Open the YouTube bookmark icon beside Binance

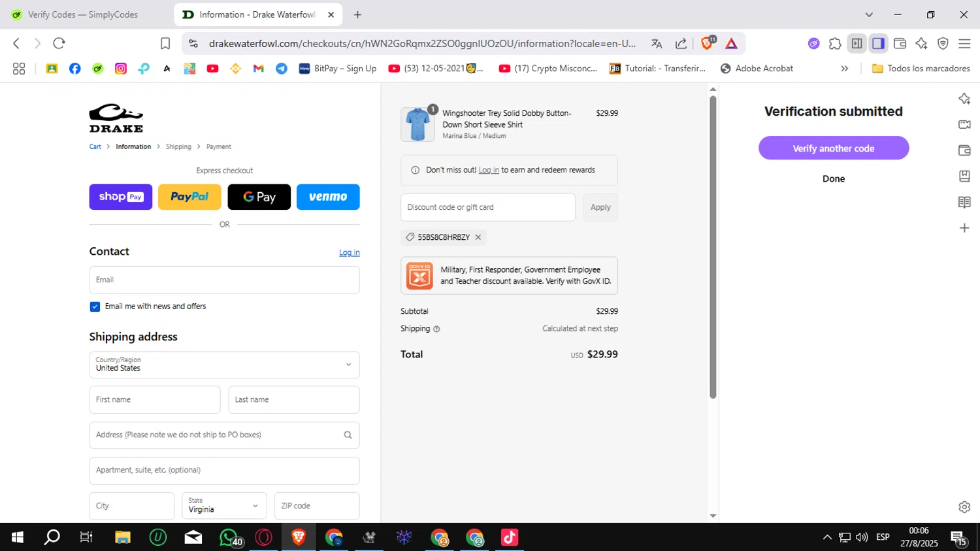(x=212, y=69)
